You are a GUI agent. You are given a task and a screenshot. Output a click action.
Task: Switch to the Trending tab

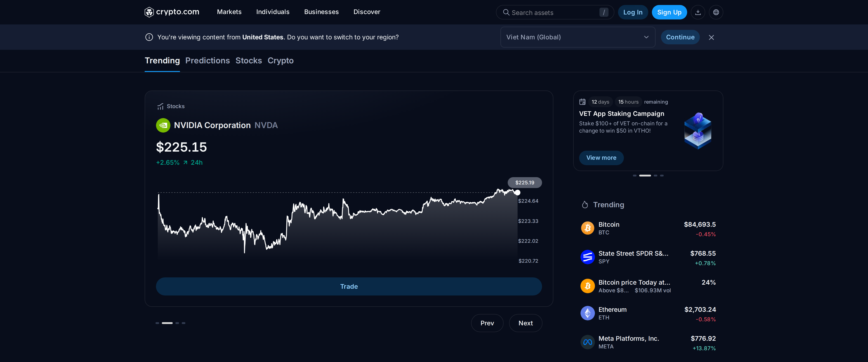[x=162, y=60]
